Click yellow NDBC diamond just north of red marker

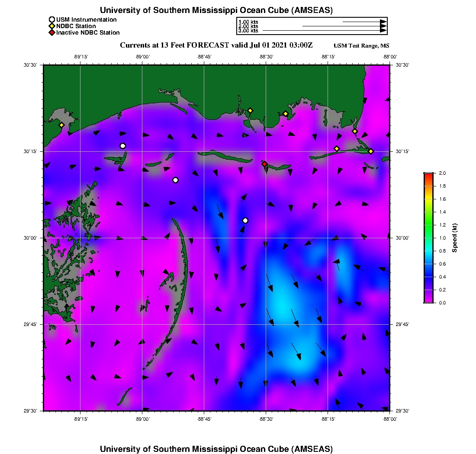point(250,110)
